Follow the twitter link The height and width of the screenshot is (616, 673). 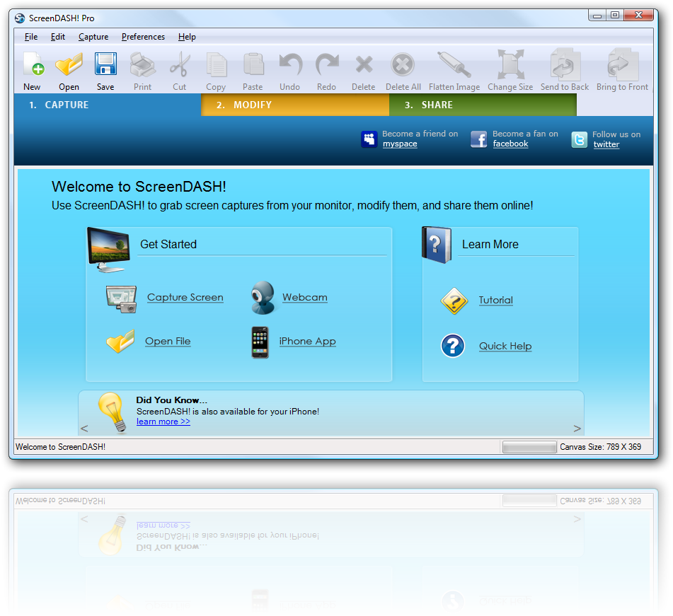tap(606, 144)
